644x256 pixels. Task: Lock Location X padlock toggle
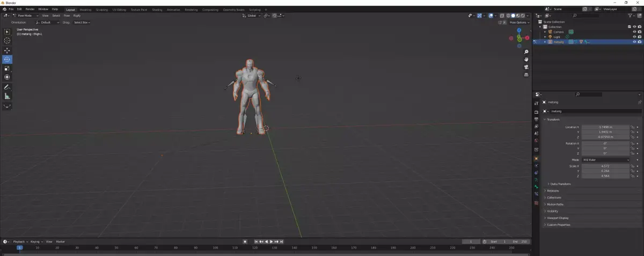[x=633, y=127]
